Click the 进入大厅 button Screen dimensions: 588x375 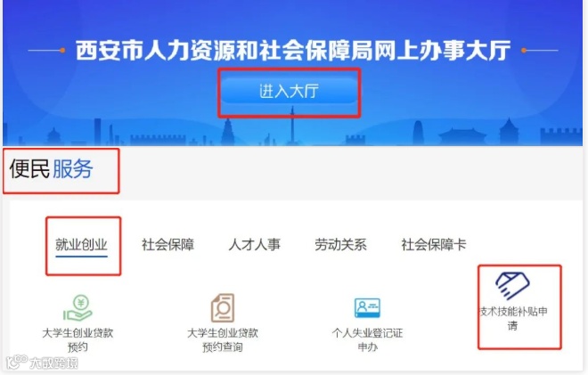[290, 91]
